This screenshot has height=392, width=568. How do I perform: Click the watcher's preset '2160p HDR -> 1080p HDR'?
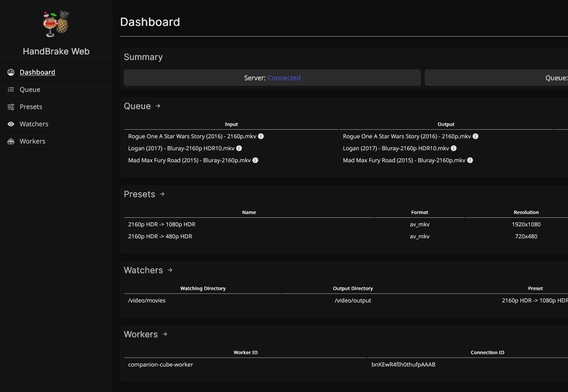(535, 301)
